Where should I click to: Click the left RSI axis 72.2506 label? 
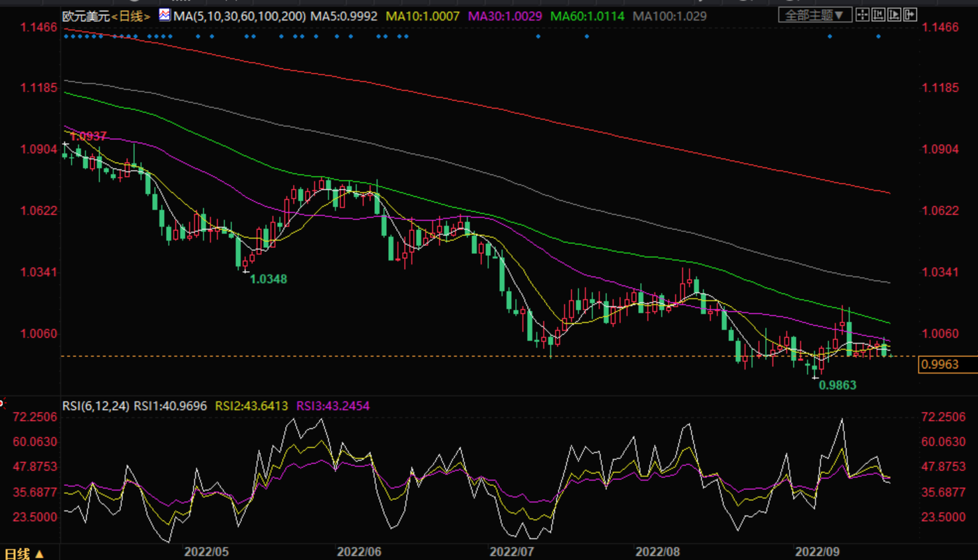[35, 417]
